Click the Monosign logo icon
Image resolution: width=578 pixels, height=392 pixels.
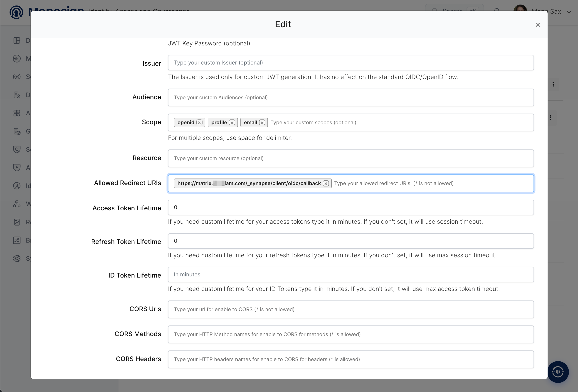[16, 12]
